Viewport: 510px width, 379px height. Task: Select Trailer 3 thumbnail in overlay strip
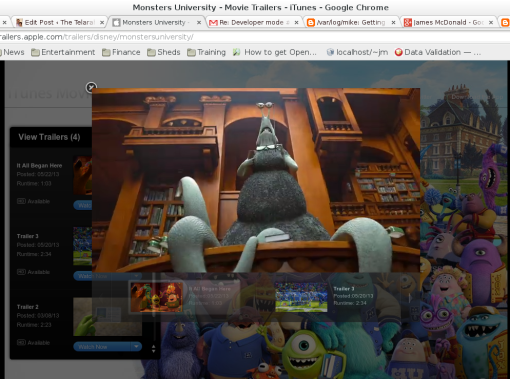(x=301, y=297)
